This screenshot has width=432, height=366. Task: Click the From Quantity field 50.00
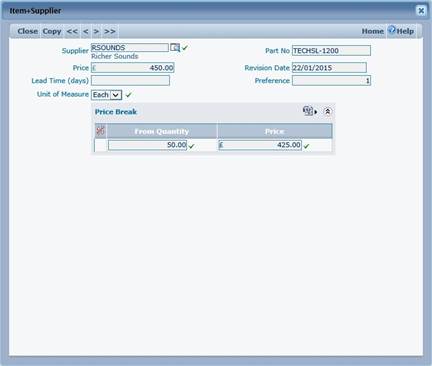[147, 145]
